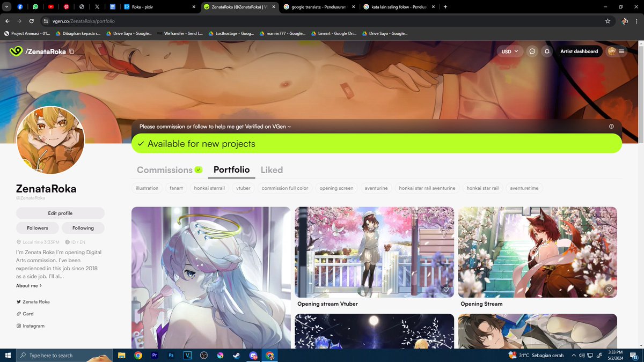Open the Instagram link

pyautogui.click(x=30, y=326)
